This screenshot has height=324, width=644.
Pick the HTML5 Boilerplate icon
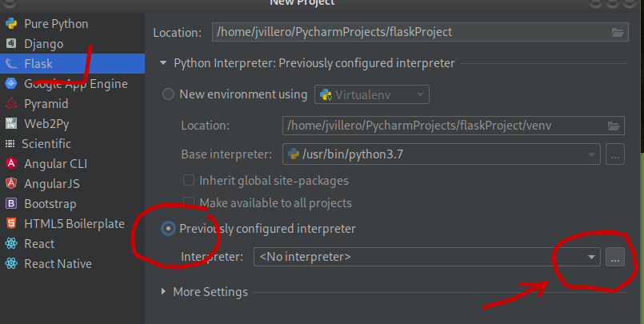tap(11, 223)
